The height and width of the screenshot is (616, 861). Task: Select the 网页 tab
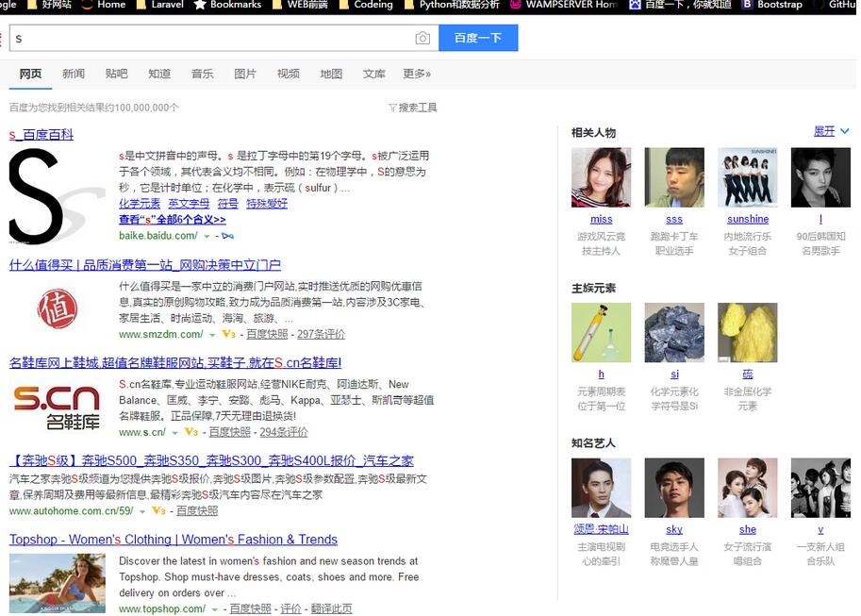coord(30,74)
